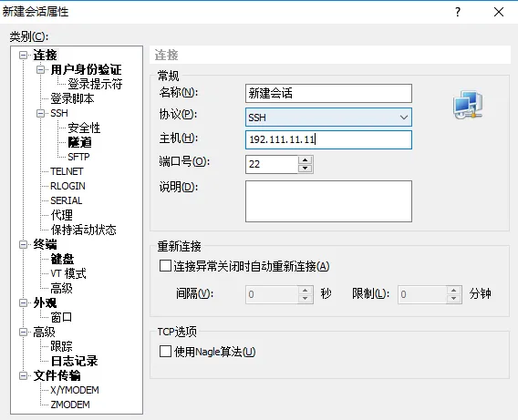Toggle the 使用Nagle算法 checkbox
This screenshot has width=518, height=420.
165,352
